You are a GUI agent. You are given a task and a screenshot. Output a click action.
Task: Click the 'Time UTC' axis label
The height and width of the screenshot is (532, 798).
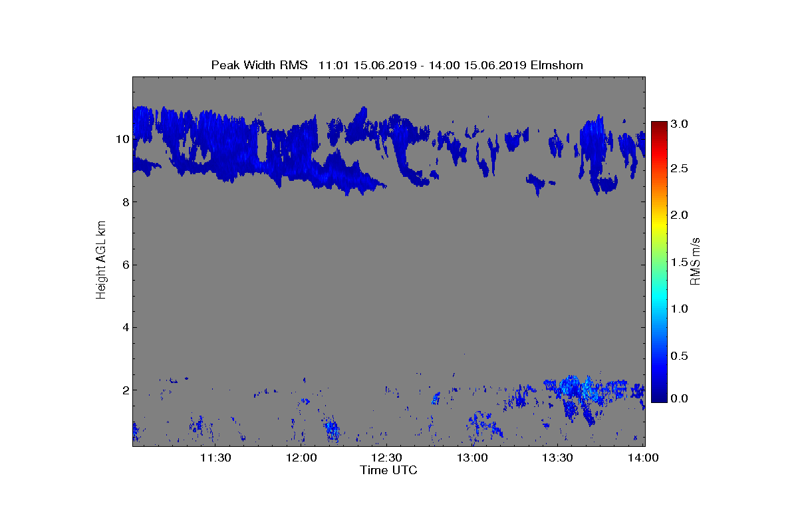click(389, 470)
